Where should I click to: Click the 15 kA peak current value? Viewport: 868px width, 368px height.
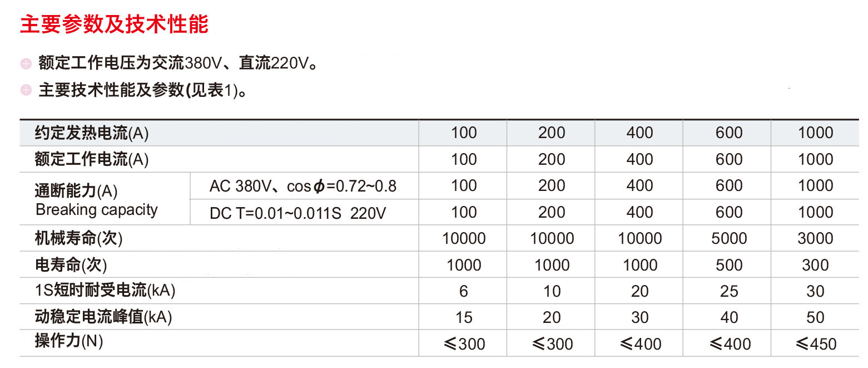coord(464,317)
